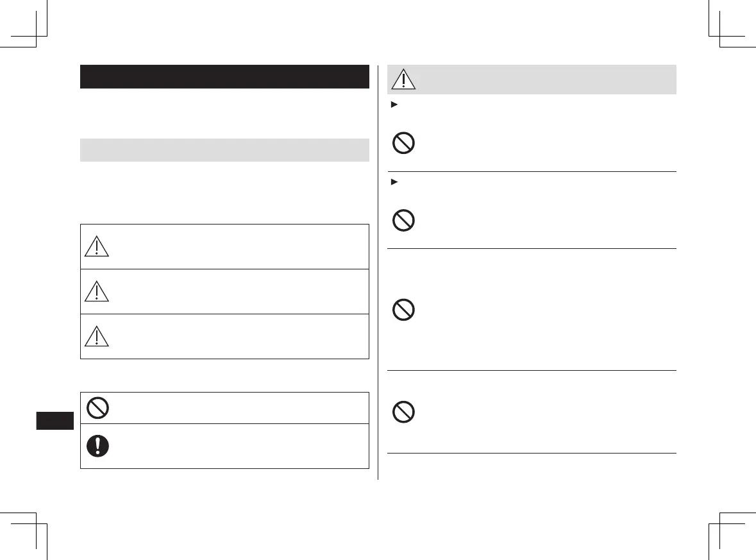
Task: Expand the first arrow bullet under the gray banner
Action: 394,104
